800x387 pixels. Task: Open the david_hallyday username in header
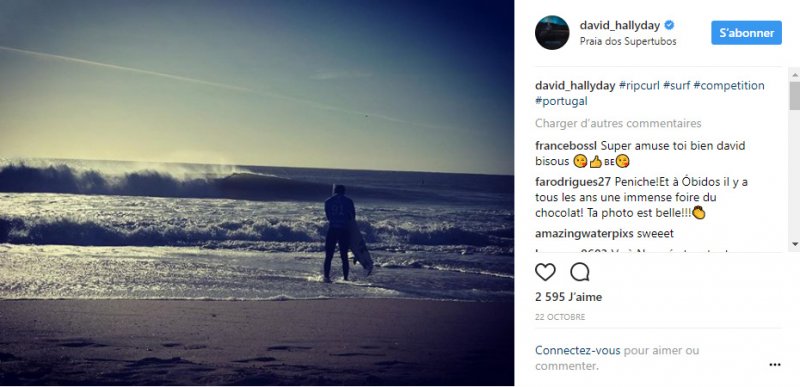pyautogui.click(x=620, y=25)
